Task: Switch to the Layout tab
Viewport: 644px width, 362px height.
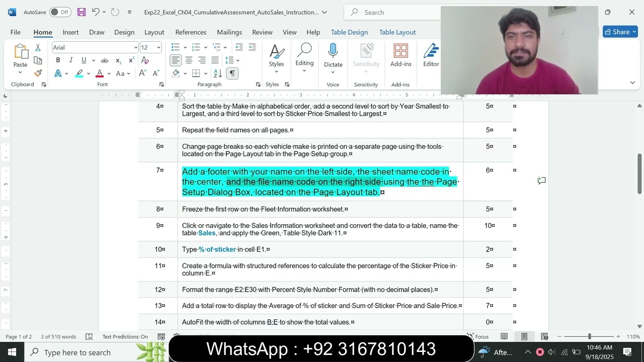Action: [154, 32]
